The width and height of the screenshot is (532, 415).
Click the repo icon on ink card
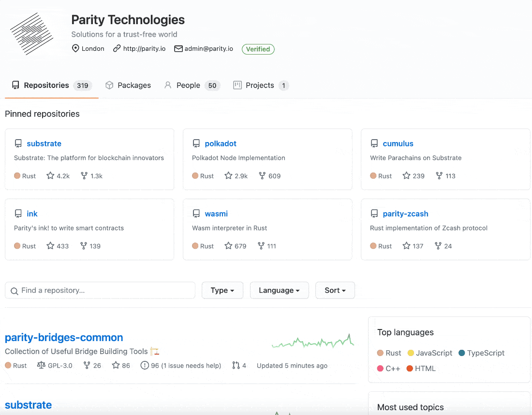[x=18, y=214]
